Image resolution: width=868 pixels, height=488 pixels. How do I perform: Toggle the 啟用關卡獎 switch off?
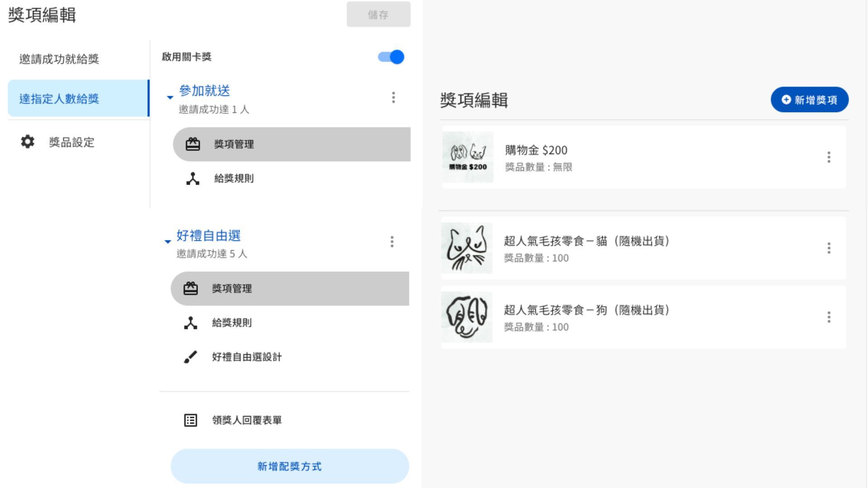392,57
